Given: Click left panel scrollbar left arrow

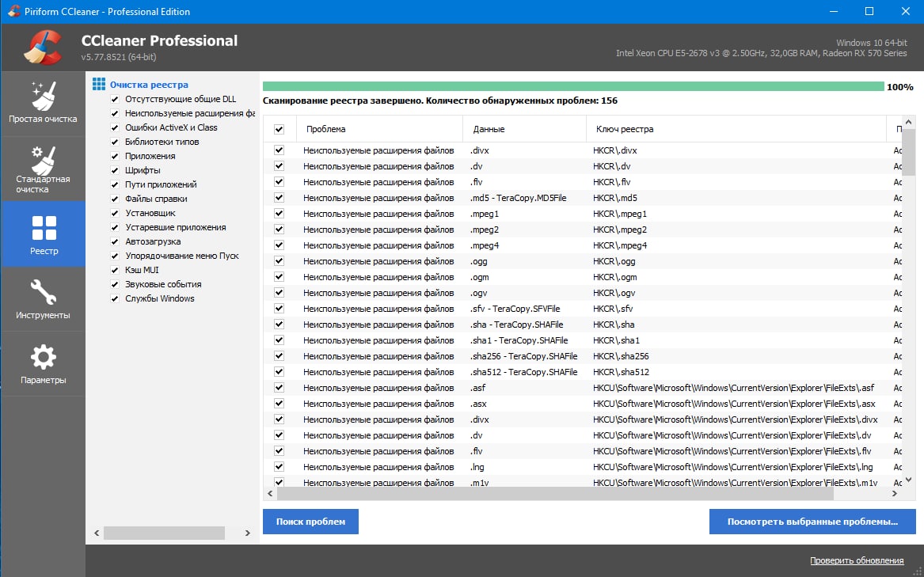Looking at the screenshot, I should [x=97, y=533].
